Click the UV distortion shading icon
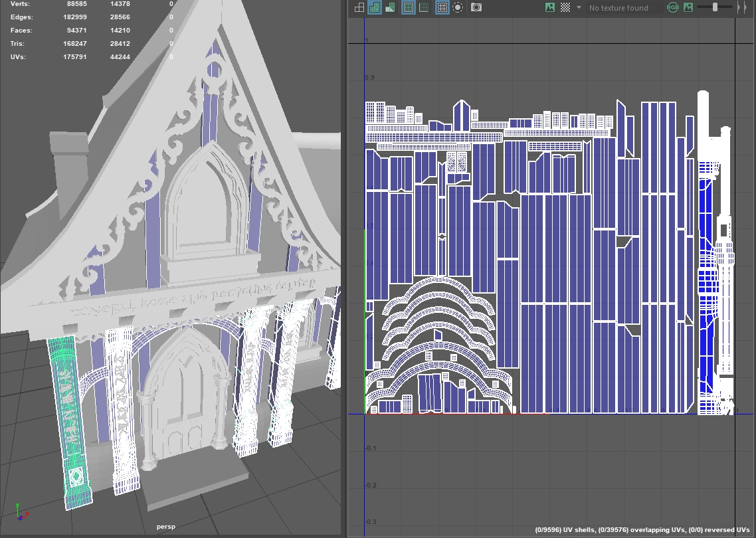Screen dimensions: 756x538 (x=390, y=8)
